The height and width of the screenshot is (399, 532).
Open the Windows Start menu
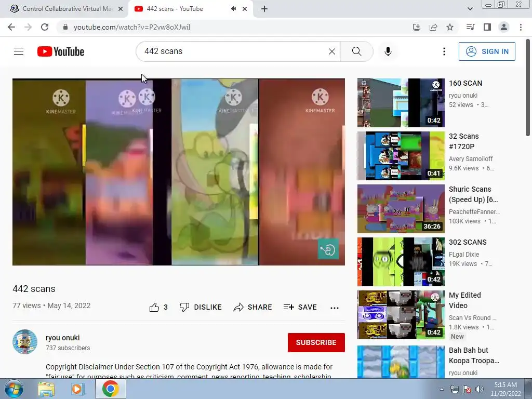pos(14,389)
